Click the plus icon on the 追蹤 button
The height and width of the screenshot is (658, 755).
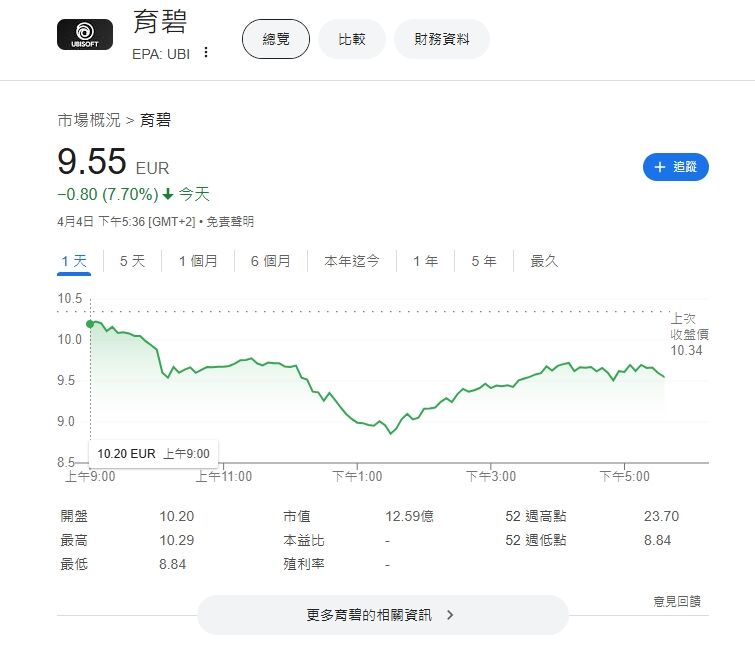point(660,167)
